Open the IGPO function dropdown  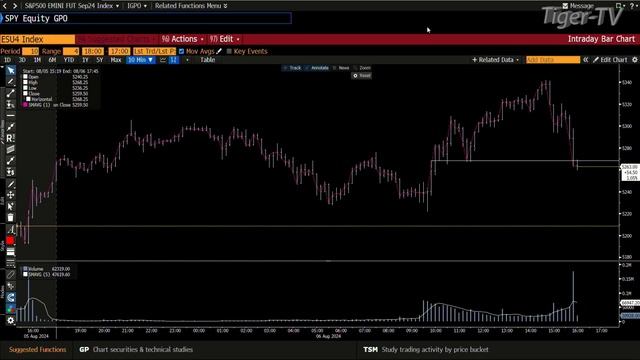tap(137, 6)
